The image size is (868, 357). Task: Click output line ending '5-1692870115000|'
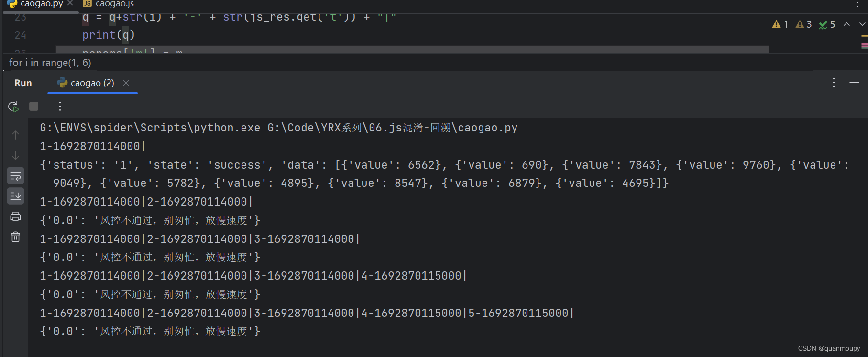point(307,313)
